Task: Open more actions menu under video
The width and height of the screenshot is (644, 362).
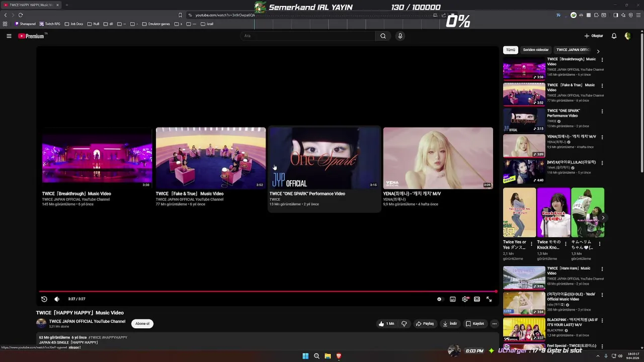Action: pos(495,324)
